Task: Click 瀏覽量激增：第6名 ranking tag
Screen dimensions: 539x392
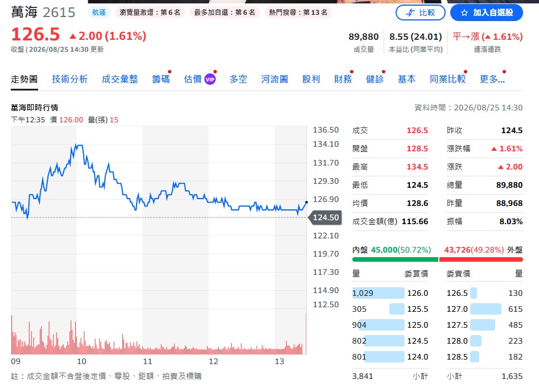Action: coord(150,13)
